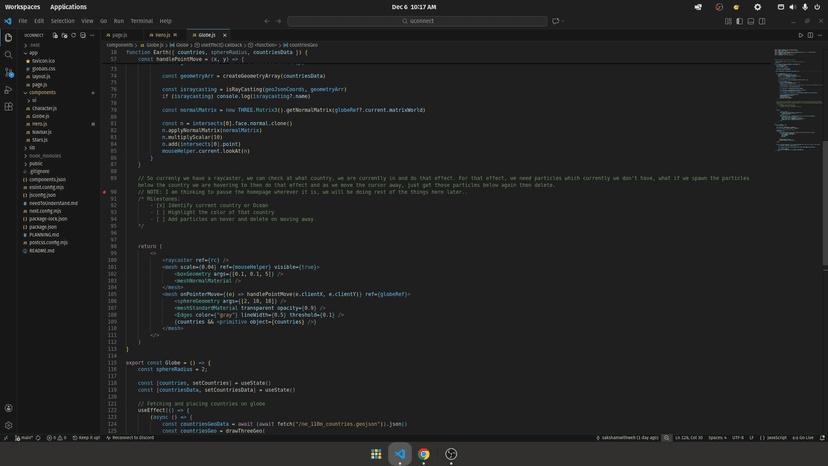The image size is (828, 466).
Task: Expand the public folder in Explorer
Action: click(36, 163)
